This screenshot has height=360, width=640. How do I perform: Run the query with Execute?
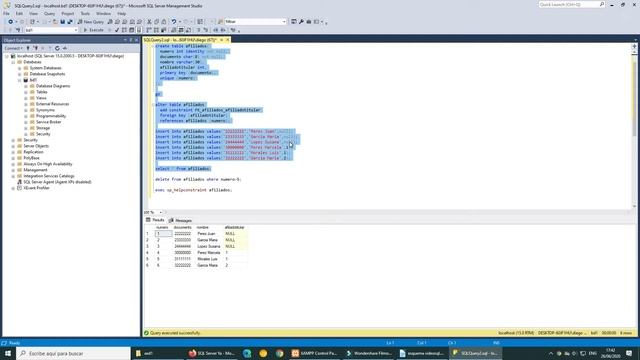(94, 30)
